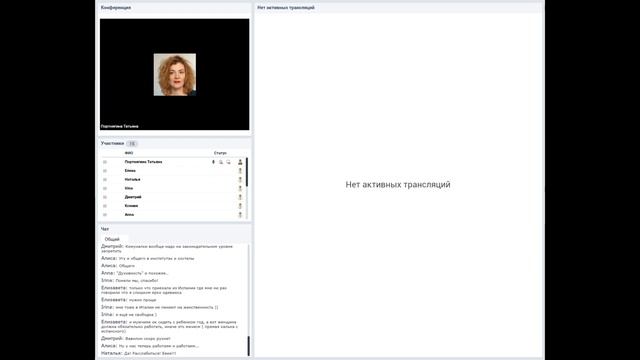Click the participant count badge next to Участники
The image size is (640, 360).
tap(132, 144)
